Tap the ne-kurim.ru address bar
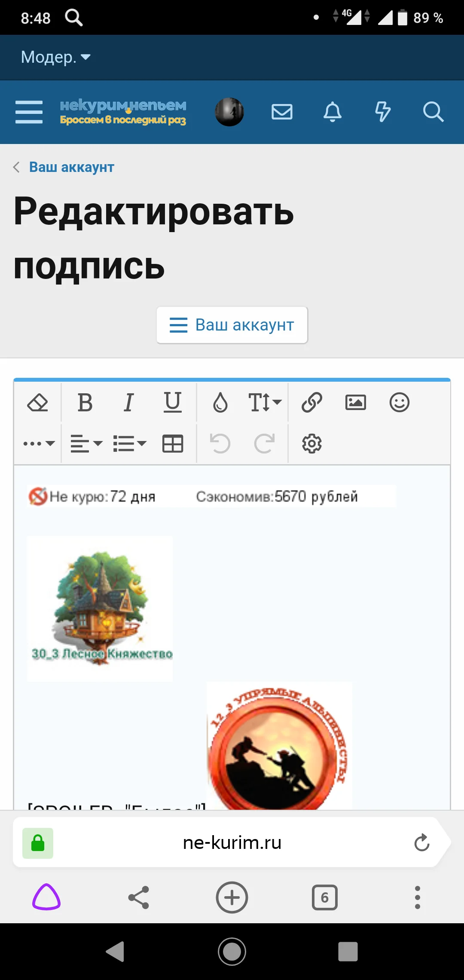Viewport: 464px width, 980px height. coord(232,843)
